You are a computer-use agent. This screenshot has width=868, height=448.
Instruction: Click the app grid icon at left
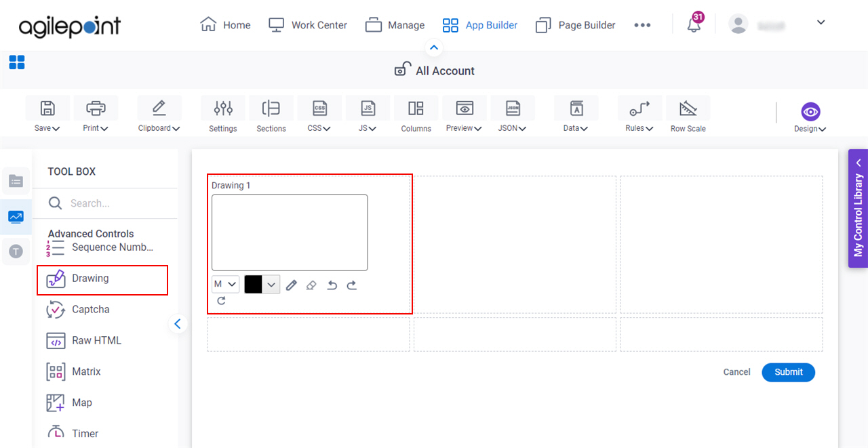(17, 63)
